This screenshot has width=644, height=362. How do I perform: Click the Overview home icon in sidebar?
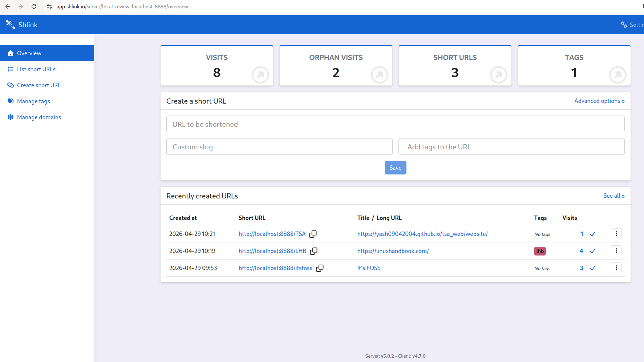[x=11, y=53]
